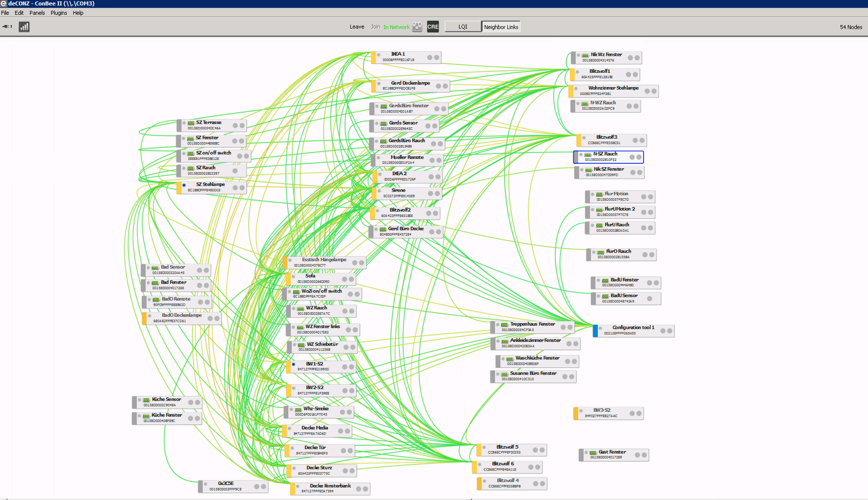Click the blue indicator on Configuration tool 1

595,330
